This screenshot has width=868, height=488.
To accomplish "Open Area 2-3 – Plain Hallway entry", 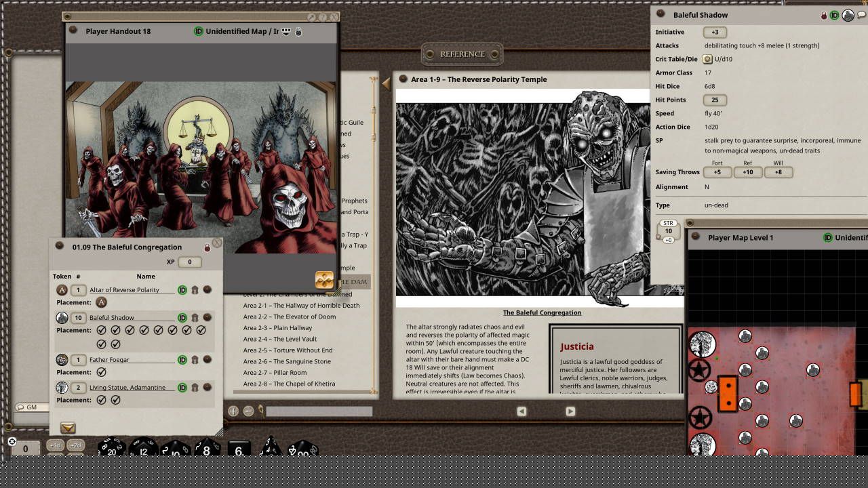I will pos(278,328).
